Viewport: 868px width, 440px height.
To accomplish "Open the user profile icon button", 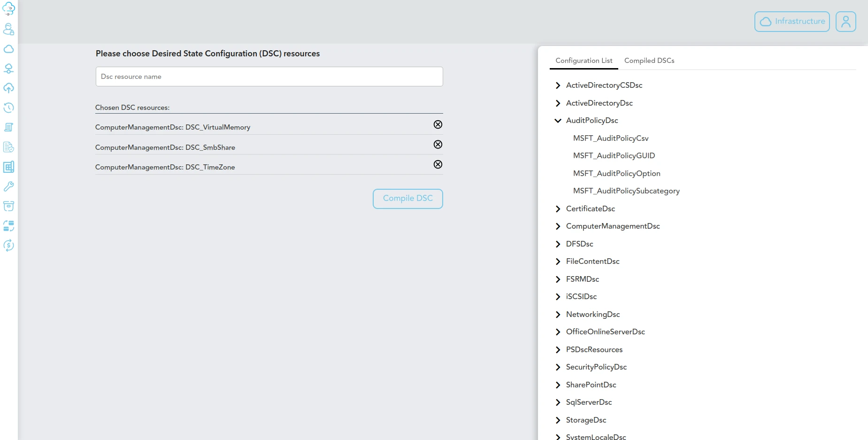I will click(846, 22).
